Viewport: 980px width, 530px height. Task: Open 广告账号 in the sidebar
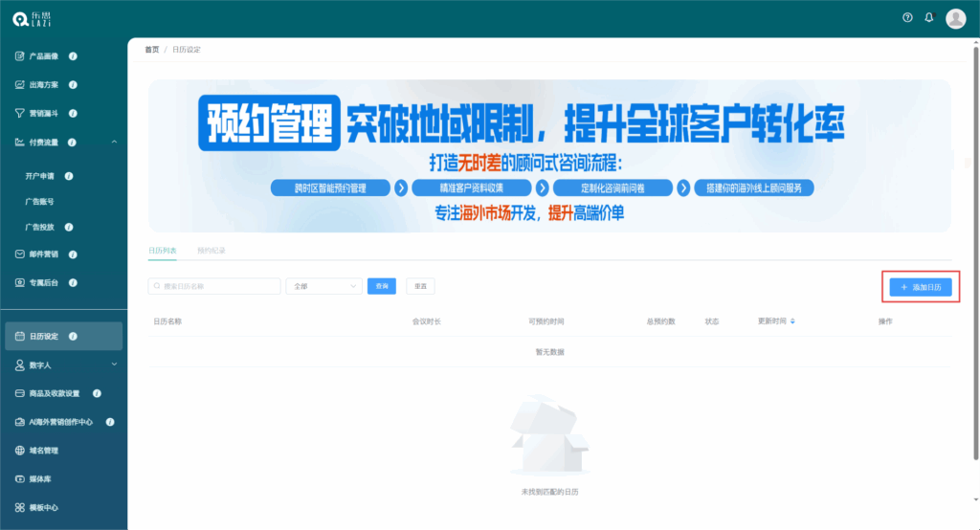[x=39, y=202]
